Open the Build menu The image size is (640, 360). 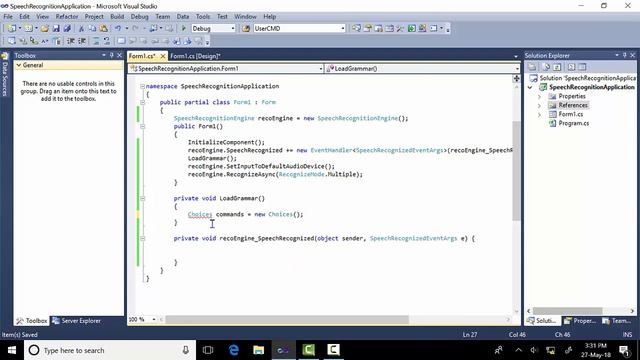(x=117, y=17)
